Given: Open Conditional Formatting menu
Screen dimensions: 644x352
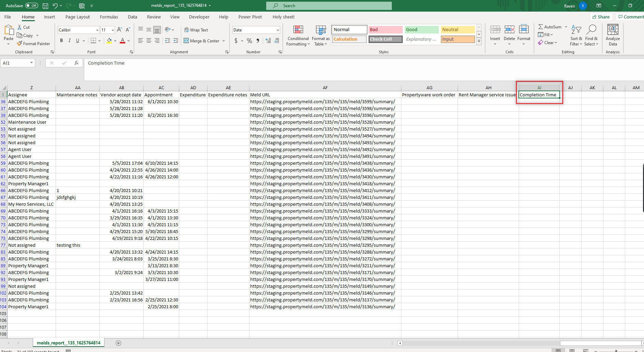Looking at the screenshot, I should coord(298,36).
